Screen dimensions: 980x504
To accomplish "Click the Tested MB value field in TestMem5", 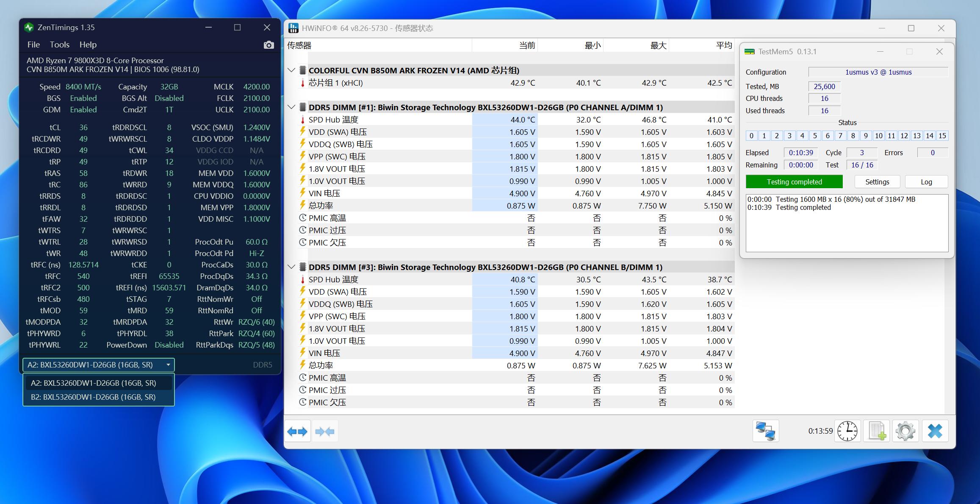I will [823, 86].
